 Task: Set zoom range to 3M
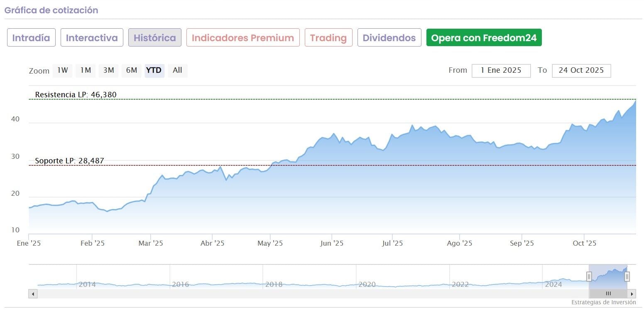pos(108,71)
